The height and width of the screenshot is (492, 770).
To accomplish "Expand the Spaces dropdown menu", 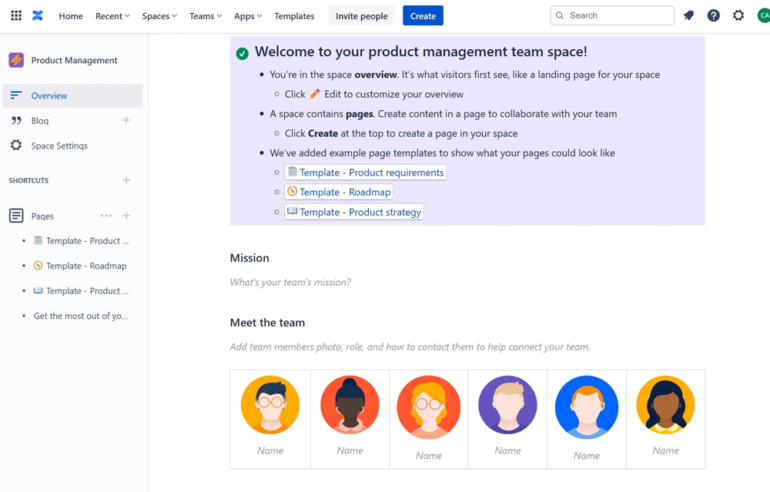I will 159,16.
